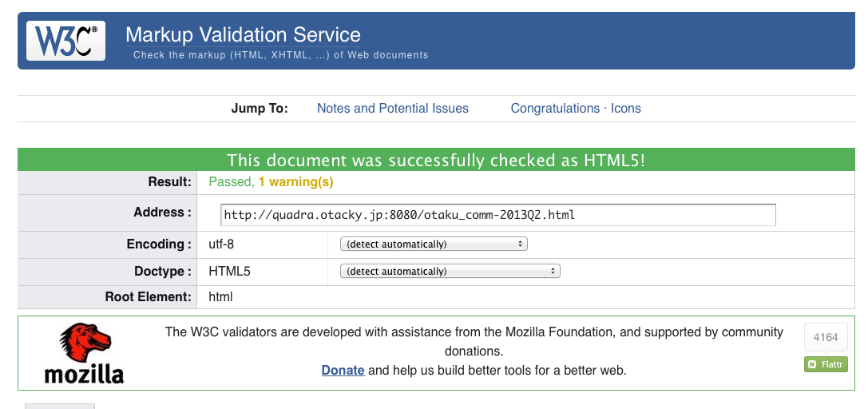The width and height of the screenshot is (868, 409).
Task: Jump to the Congratulations section
Action: (555, 109)
